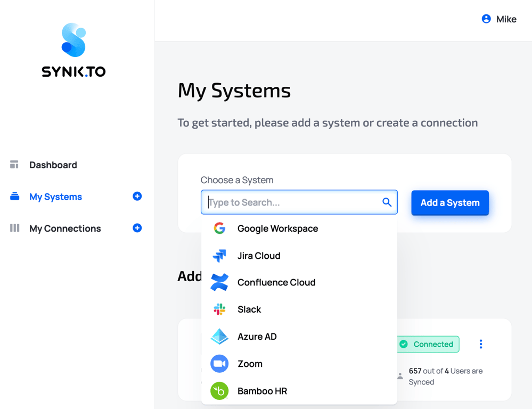Select Bamboo HR option
Image resolution: width=532 pixels, height=409 pixels.
pyautogui.click(x=299, y=391)
